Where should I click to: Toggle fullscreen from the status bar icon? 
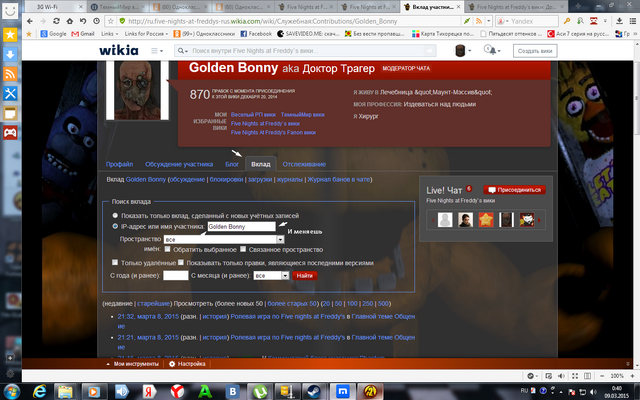(575, 376)
